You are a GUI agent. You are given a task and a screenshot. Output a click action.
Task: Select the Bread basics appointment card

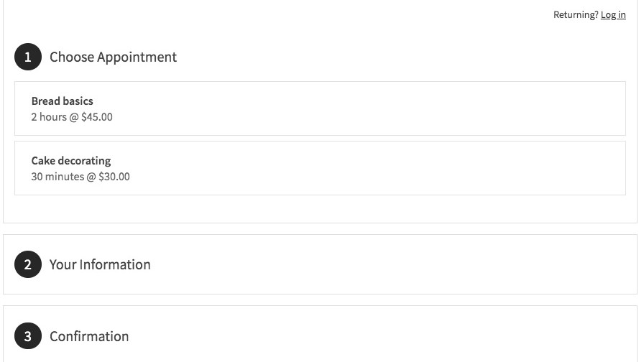click(x=320, y=108)
